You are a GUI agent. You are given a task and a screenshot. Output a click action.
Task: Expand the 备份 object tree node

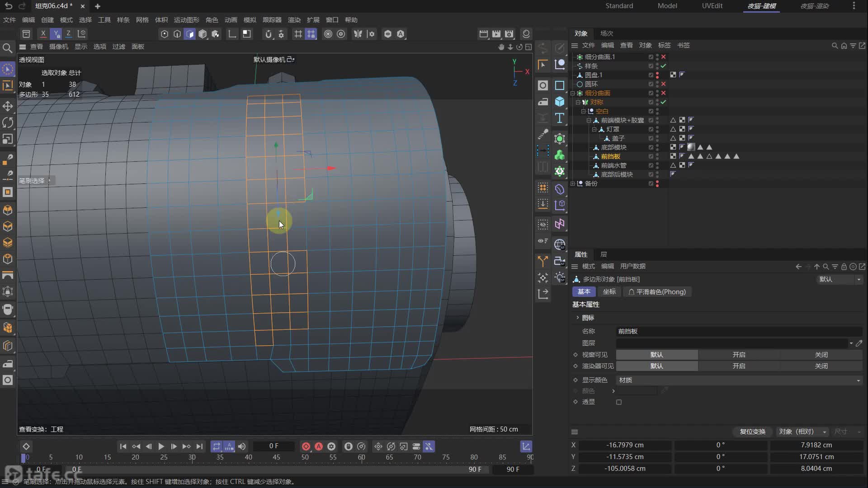click(x=573, y=183)
